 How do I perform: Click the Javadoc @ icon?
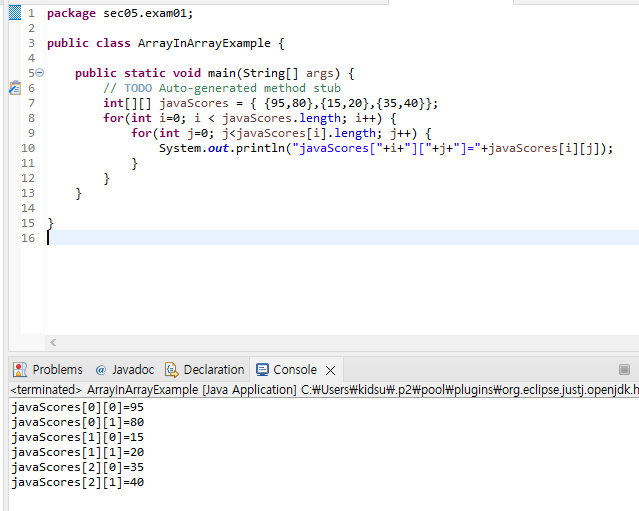pos(101,370)
